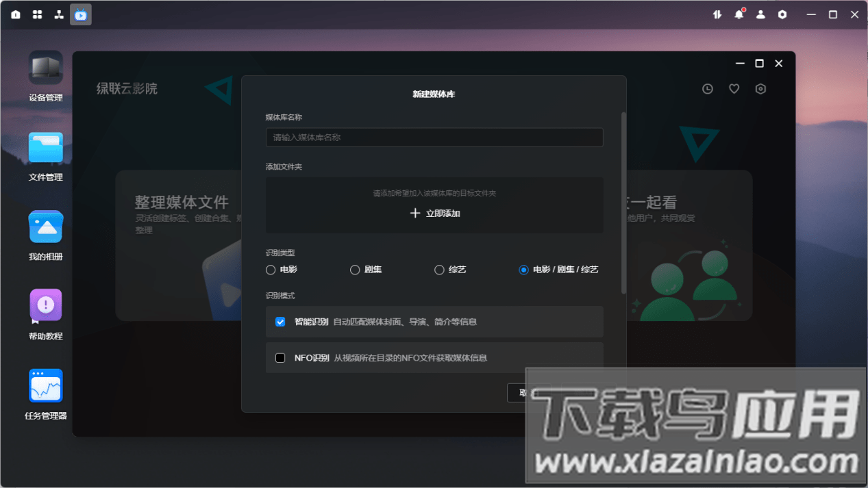Switch to the cinema app in taskbar

[81, 14]
